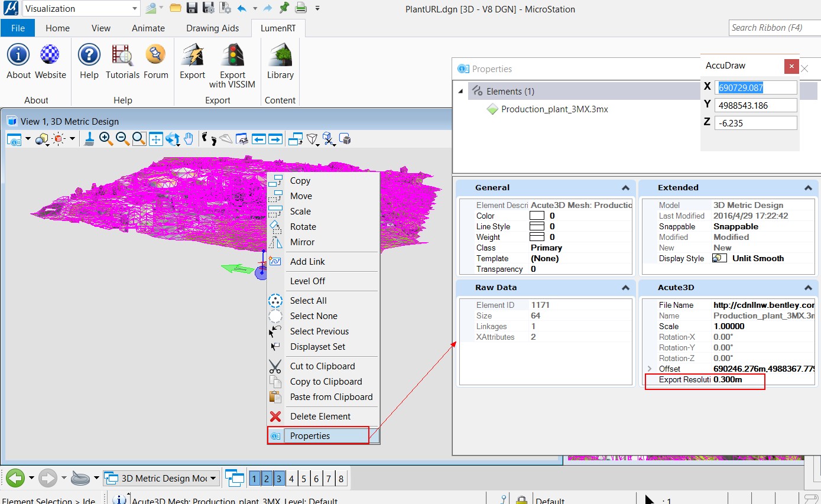Image resolution: width=821 pixels, height=504 pixels.
Task: Choose Delete Element from context menu
Action: tap(323, 417)
